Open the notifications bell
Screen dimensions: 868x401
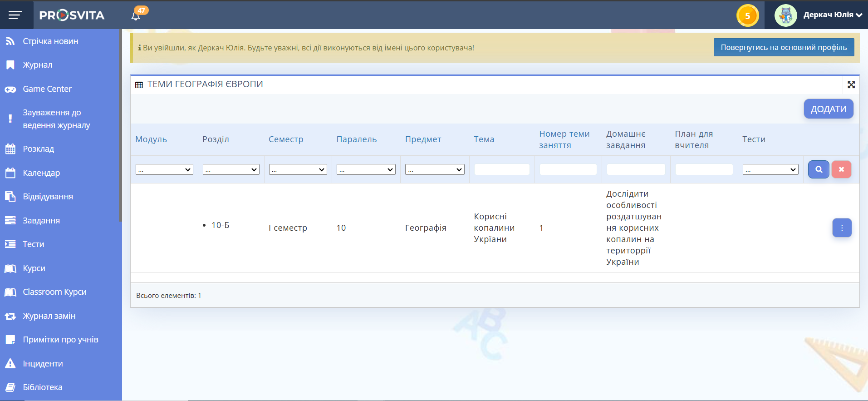(136, 16)
